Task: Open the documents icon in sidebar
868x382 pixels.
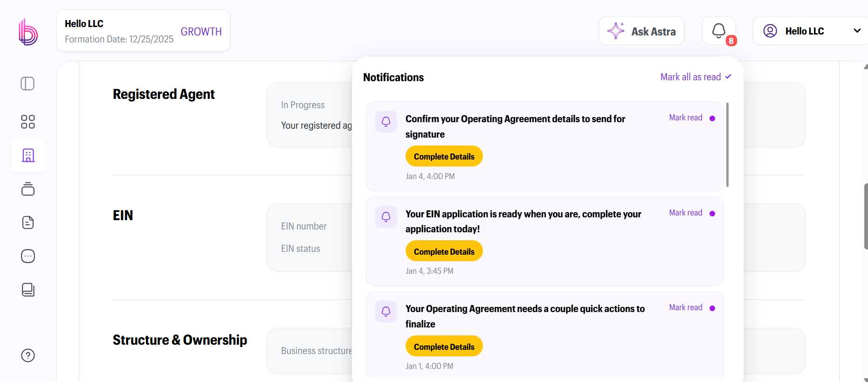Action: click(x=28, y=222)
